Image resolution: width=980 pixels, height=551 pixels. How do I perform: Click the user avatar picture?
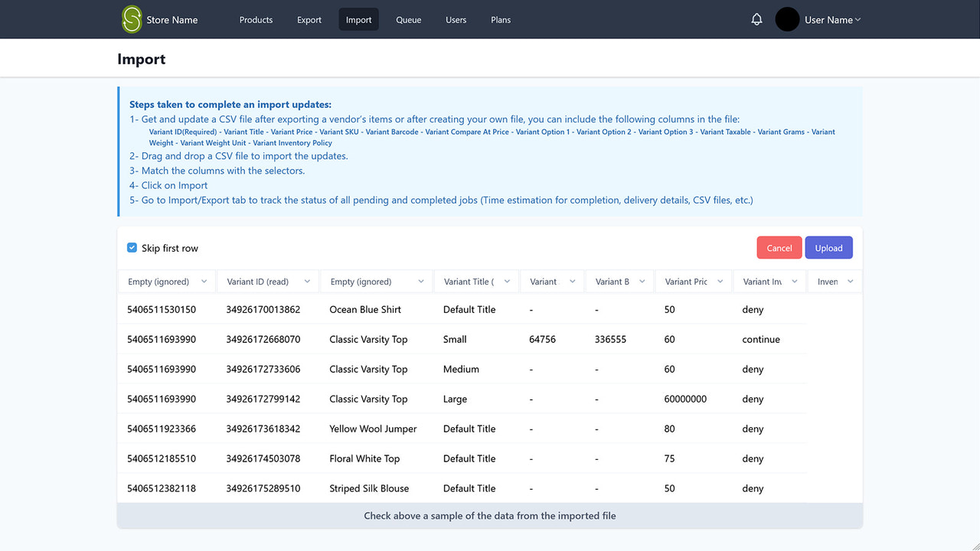tap(786, 19)
